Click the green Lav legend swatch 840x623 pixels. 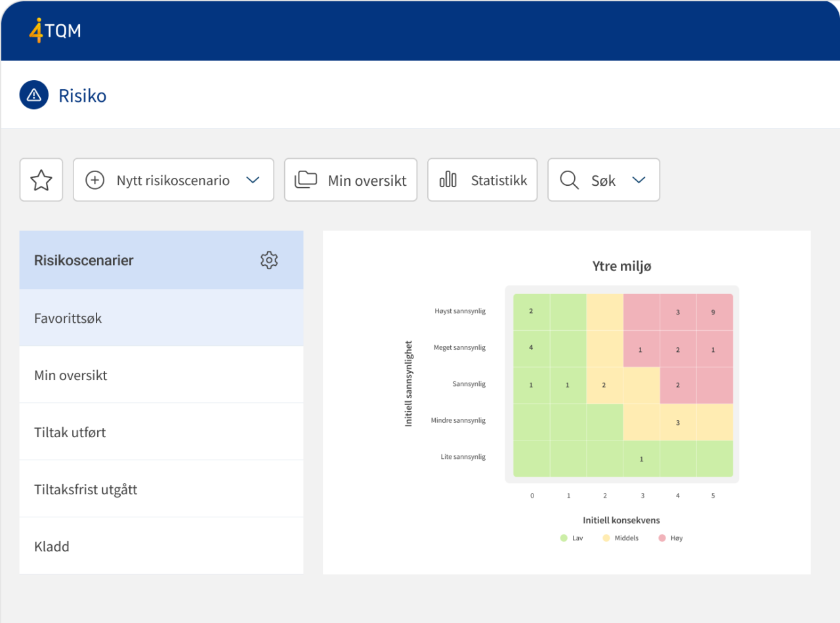[x=562, y=538]
